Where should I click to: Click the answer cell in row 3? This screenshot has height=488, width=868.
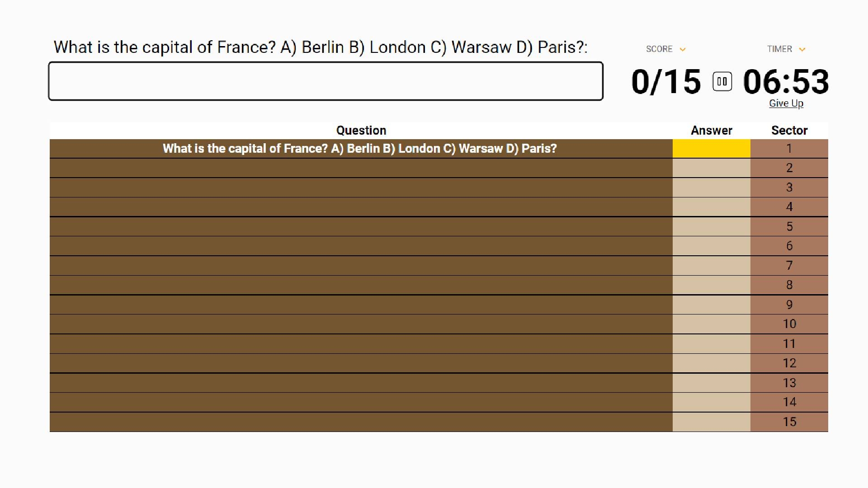tap(711, 188)
